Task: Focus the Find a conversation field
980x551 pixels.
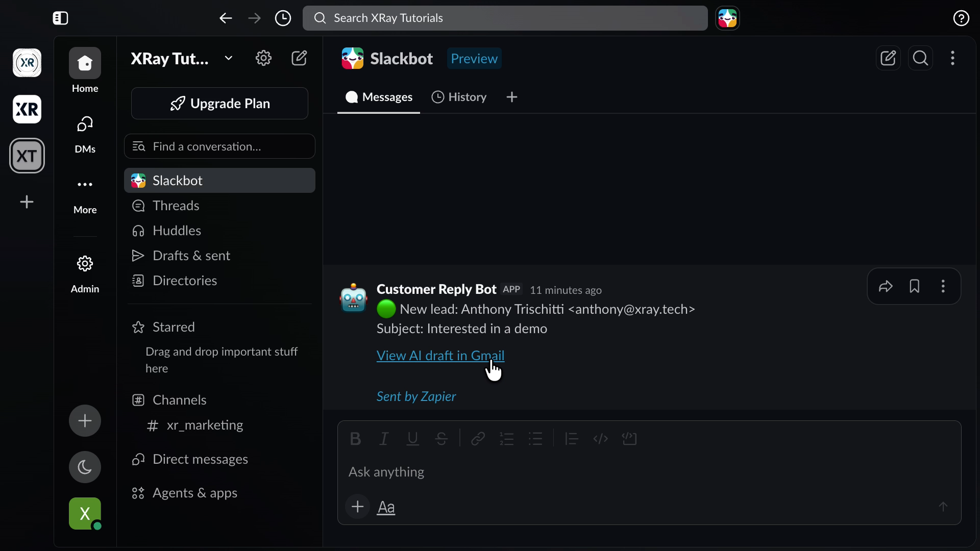Action: 219,146
